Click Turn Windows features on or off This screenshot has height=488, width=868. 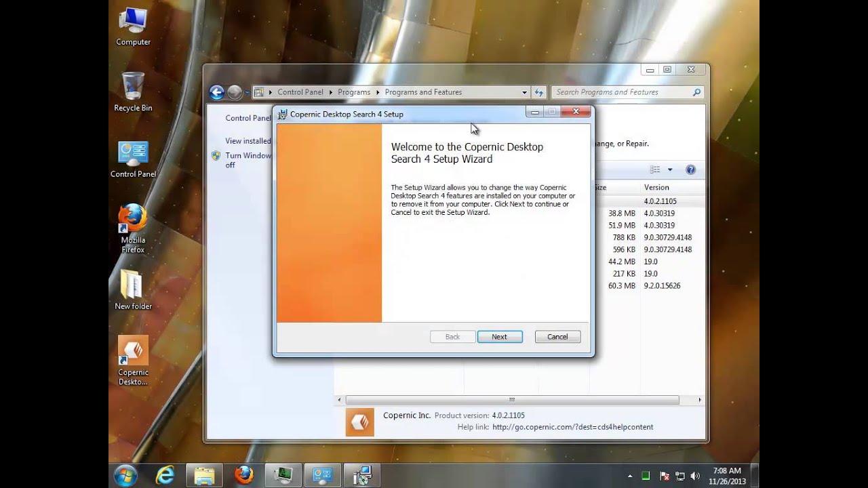(x=248, y=160)
